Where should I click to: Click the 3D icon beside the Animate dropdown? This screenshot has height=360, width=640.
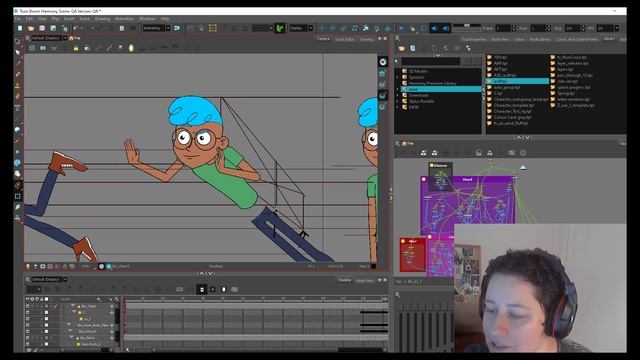(177, 28)
